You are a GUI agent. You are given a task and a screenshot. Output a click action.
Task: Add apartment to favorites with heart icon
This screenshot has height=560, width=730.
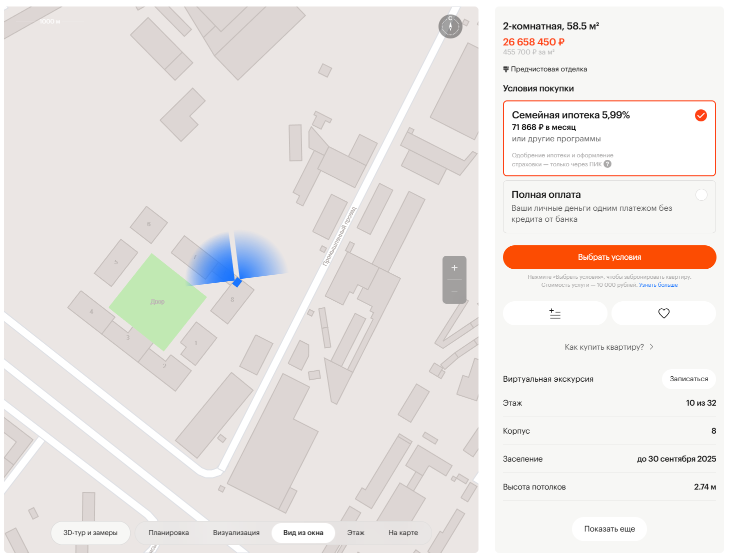click(x=663, y=314)
